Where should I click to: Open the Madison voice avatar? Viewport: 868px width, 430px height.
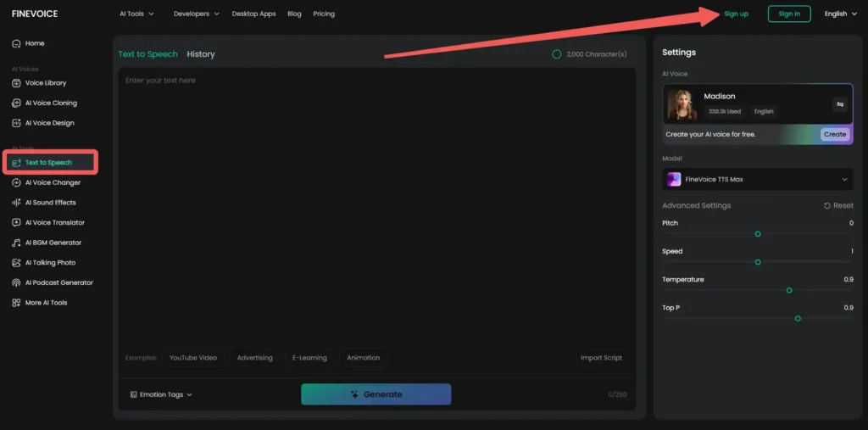(x=682, y=104)
